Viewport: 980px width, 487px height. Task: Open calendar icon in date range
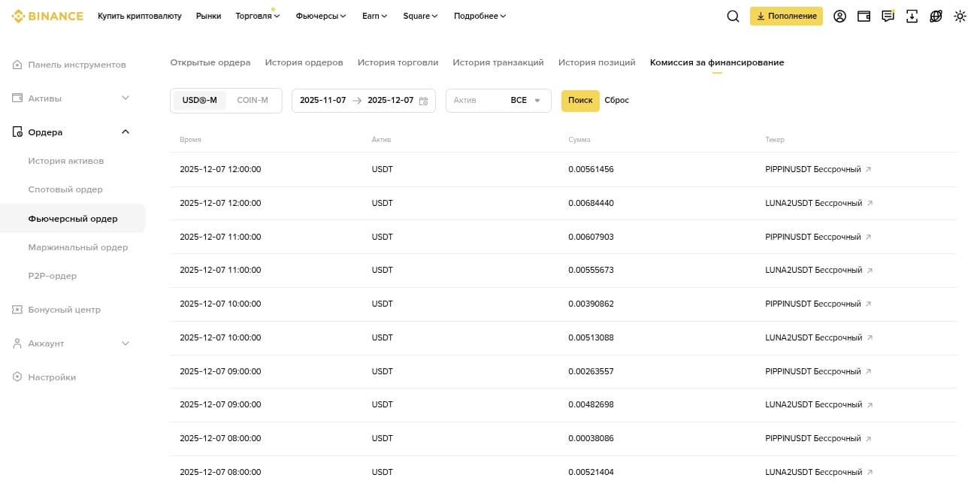pyautogui.click(x=423, y=101)
